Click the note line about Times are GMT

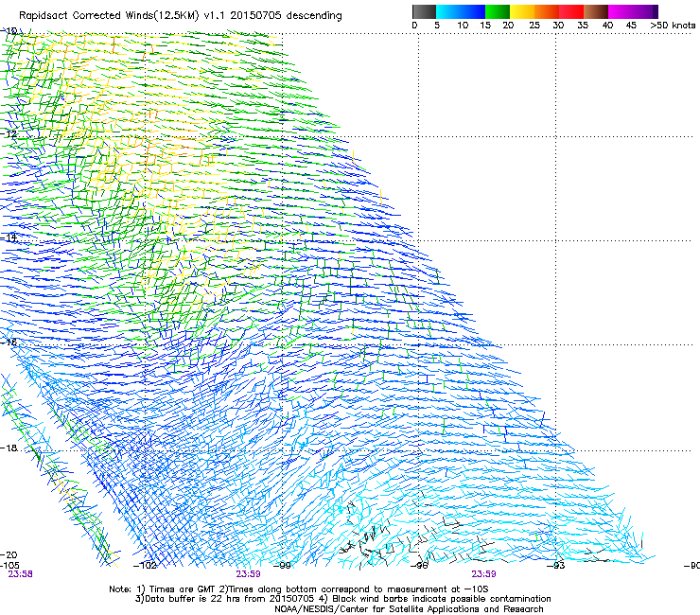click(x=299, y=589)
